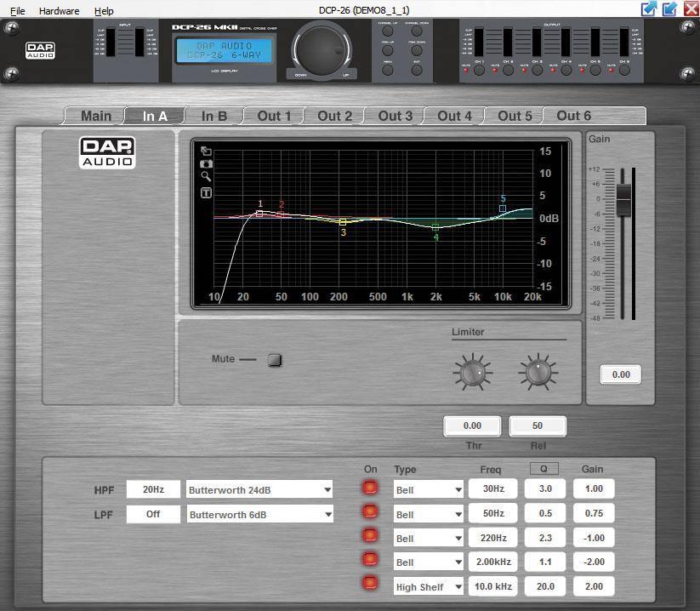The width and height of the screenshot is (700, 611).
Task: Toggle the On LED for the High Shelf band
Action: point(370,582)
